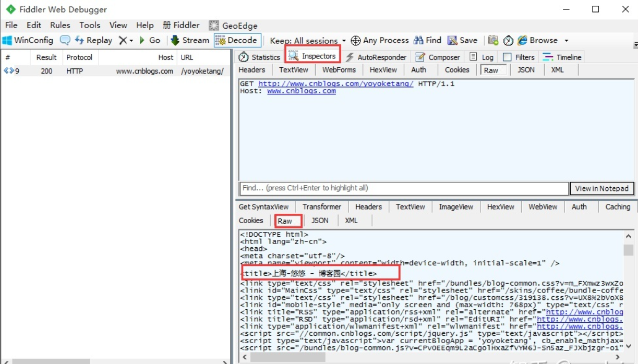The width and height of the screenshot is (638, 364).
Task: Switch to the Inspectors tab
Action: coord(312,56)
